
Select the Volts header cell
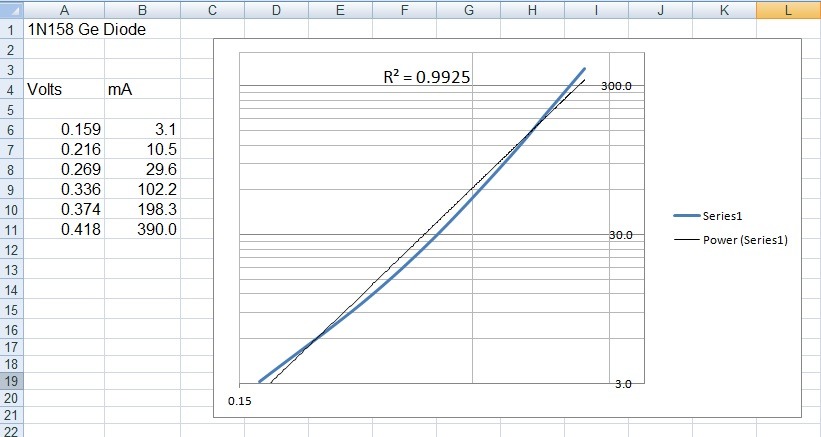[x=64, y=89]
